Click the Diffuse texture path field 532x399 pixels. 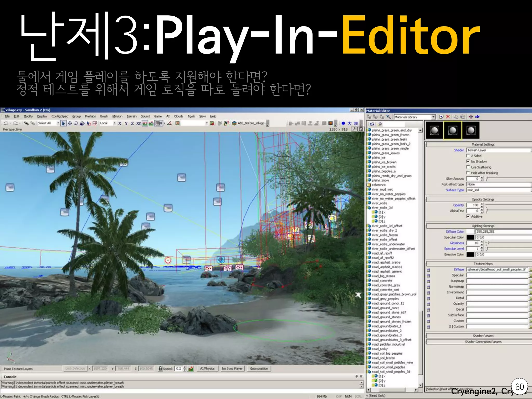click(x=497, y=269)
